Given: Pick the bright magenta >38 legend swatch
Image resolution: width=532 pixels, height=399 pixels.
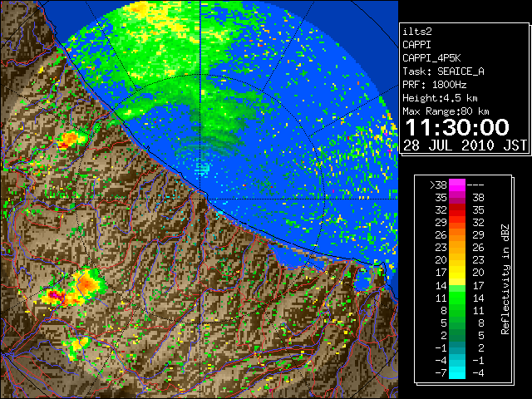Looking at the screenshot, I should [457, 185].
